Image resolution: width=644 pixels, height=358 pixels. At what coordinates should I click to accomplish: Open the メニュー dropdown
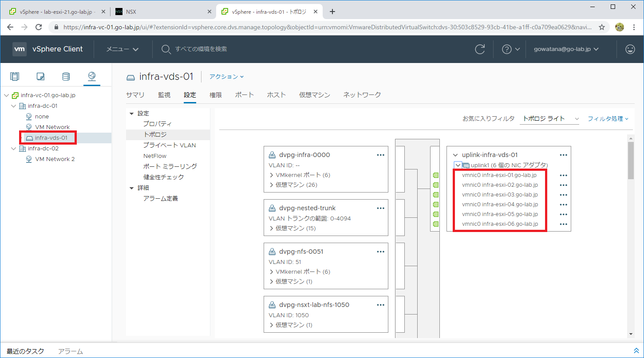click(122, 49)
